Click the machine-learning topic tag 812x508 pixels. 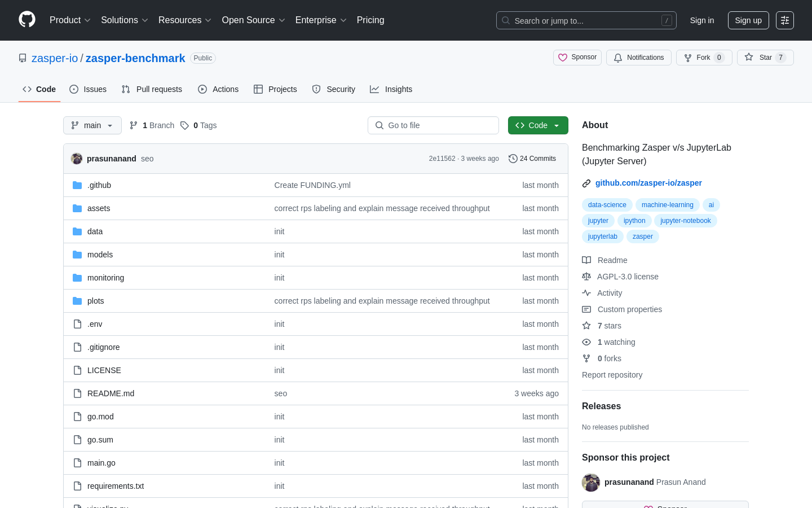[x=667, y=205]
